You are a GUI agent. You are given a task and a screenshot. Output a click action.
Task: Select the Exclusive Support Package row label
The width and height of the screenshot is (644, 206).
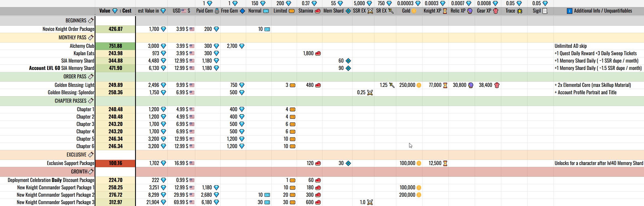[71, 163]
